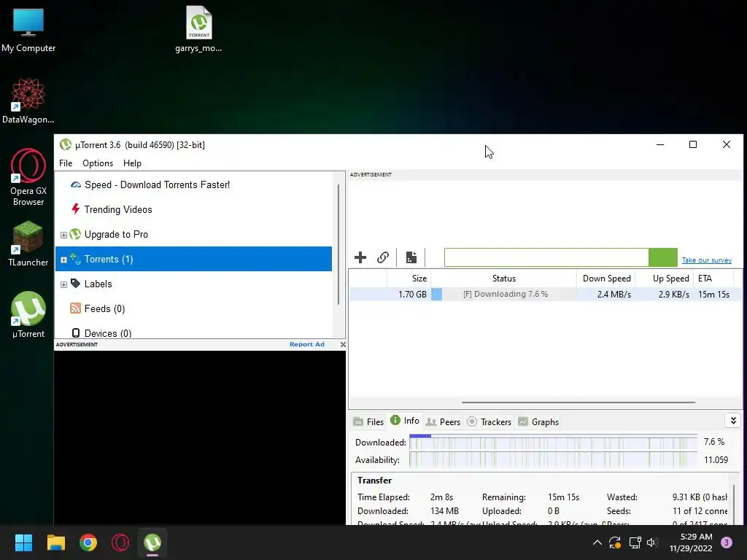Open the Options menu
Viewport: 747px width, 560px height.
pos(98,163)
